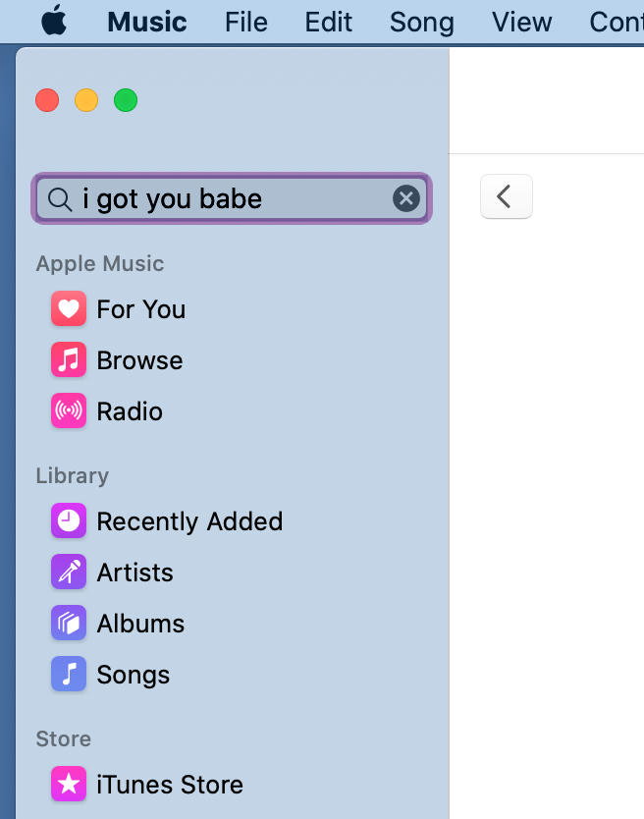
Task: Go back with the chevron button
Action: click(506, 196)
